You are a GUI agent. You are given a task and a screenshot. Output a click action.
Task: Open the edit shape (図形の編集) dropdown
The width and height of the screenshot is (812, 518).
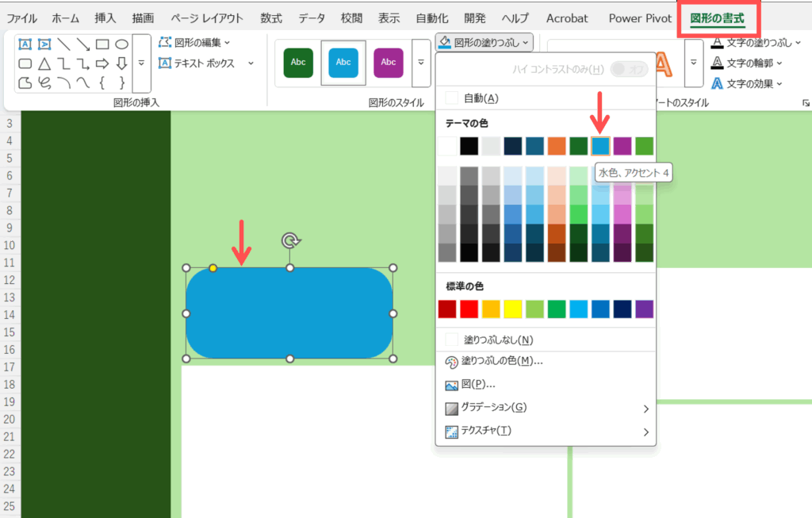[195, 42]
